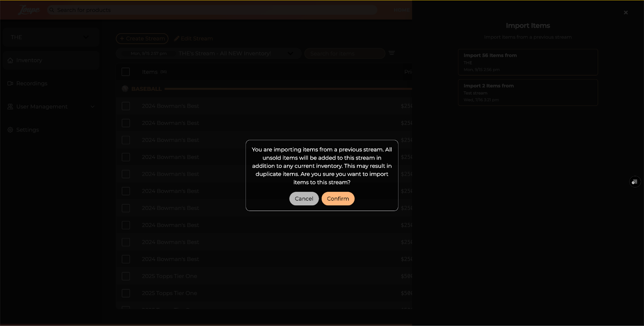The image size is (644, 326).
Task: Confirm importing items to this stream
Action: coord(338,199)
